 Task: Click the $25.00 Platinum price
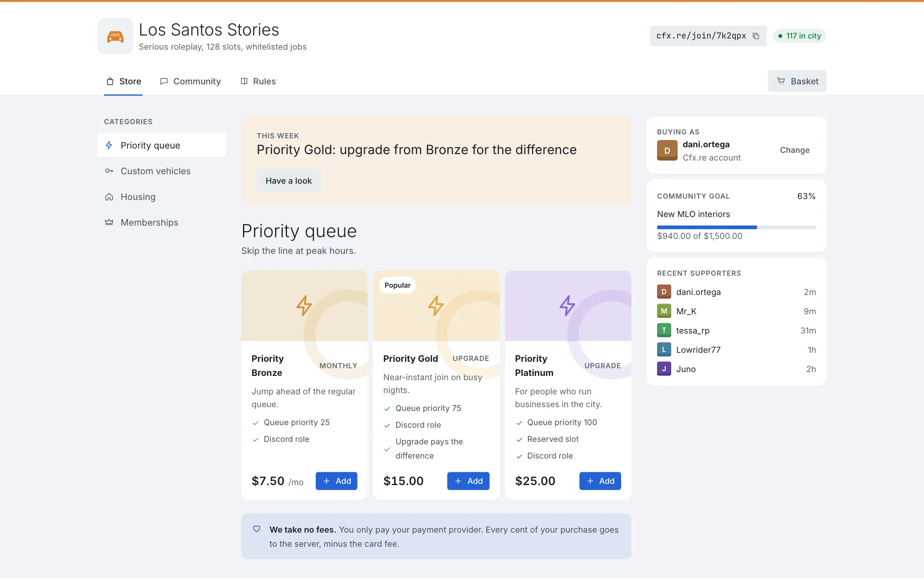point(535,481)
